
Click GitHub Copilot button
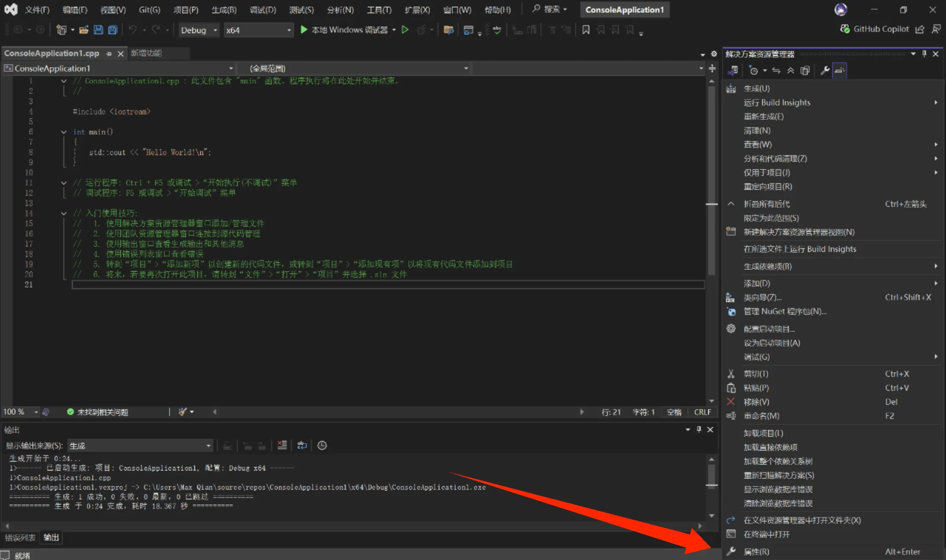pos(874,29)
